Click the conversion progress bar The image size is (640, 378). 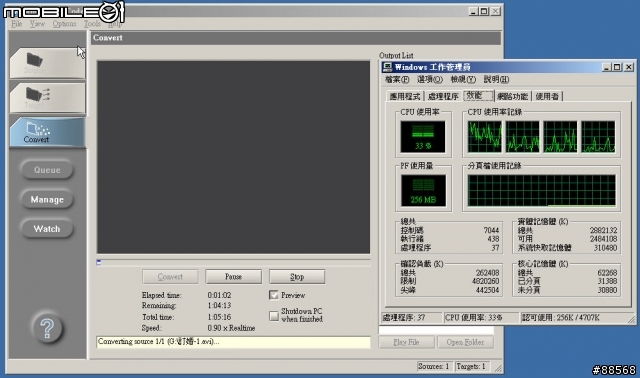pos(233,262)
